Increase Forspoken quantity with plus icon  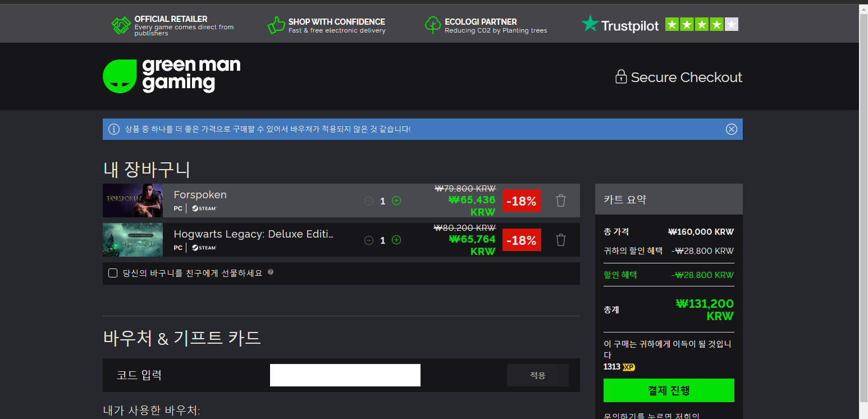click(x=396, y=201)
